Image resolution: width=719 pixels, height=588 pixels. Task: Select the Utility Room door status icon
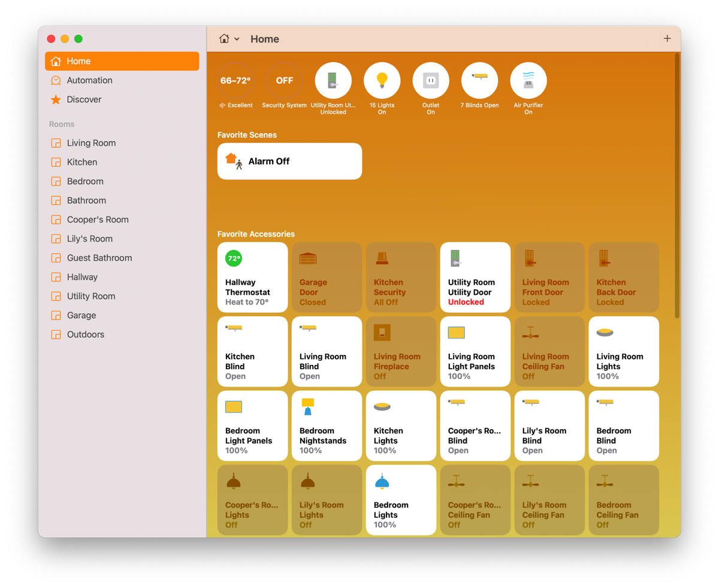click(x=333, y=80)
